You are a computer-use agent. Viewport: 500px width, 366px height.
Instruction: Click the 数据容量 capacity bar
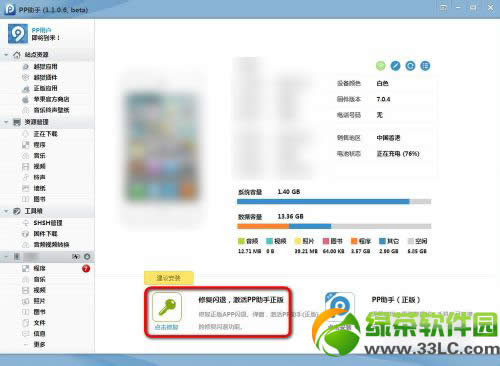pos(334,226)
